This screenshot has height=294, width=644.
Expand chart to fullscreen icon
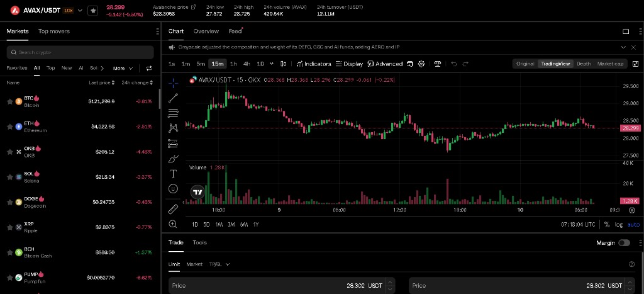(635, 64)
